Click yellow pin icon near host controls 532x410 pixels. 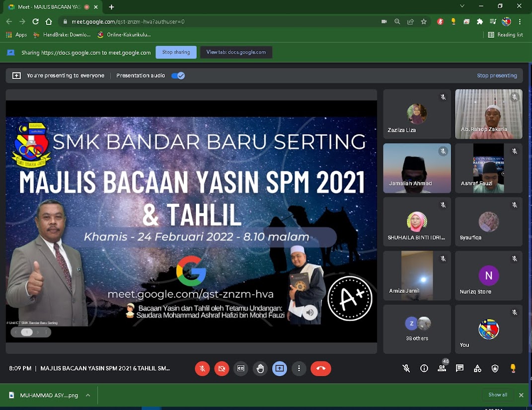click(x=513, y=368)
